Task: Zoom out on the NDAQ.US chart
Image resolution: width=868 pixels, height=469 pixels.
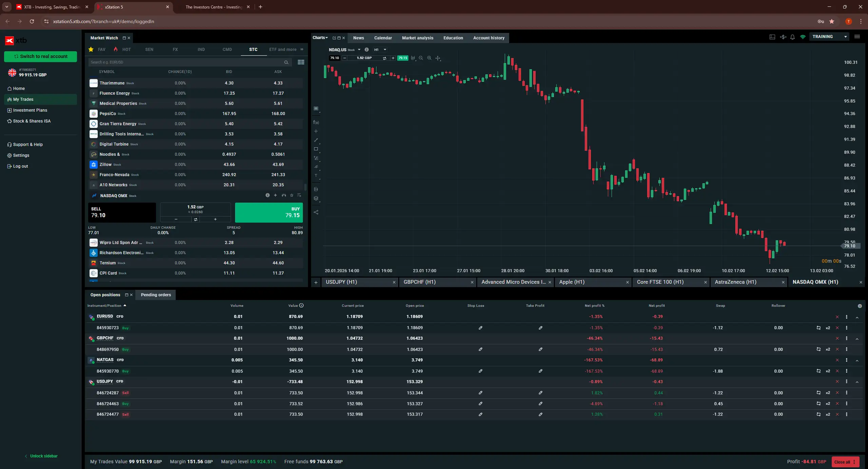Action: tap(421, 58)
